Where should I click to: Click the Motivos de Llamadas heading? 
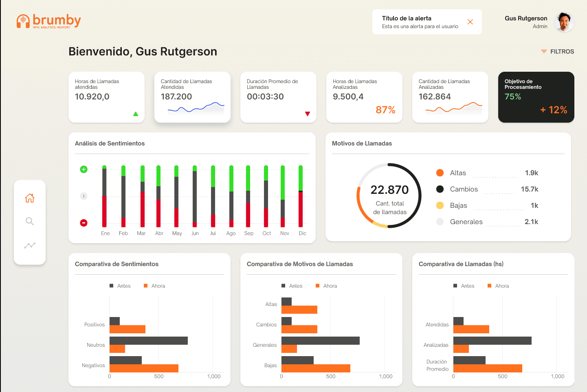tap(362, 143)
